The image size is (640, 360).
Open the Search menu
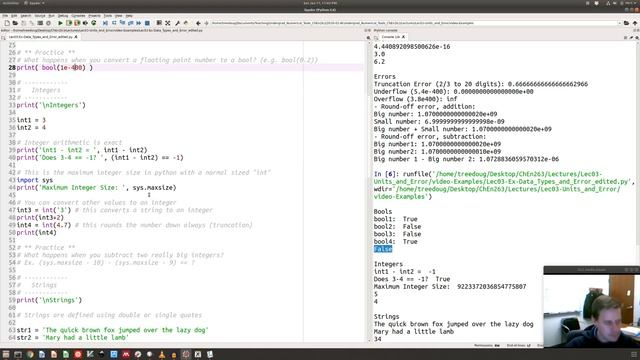click(x=26, y=16)
